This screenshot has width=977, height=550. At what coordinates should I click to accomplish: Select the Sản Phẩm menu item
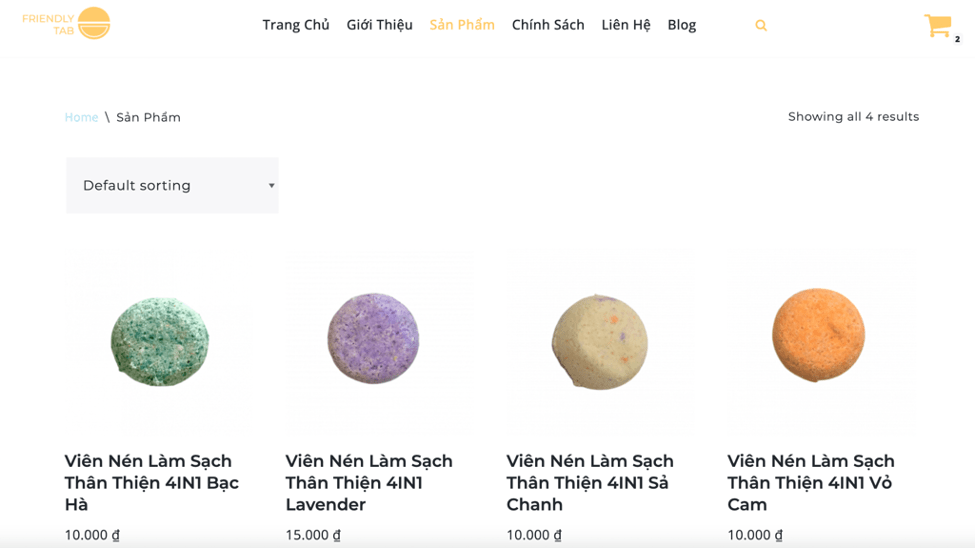(x=462, y=25)
